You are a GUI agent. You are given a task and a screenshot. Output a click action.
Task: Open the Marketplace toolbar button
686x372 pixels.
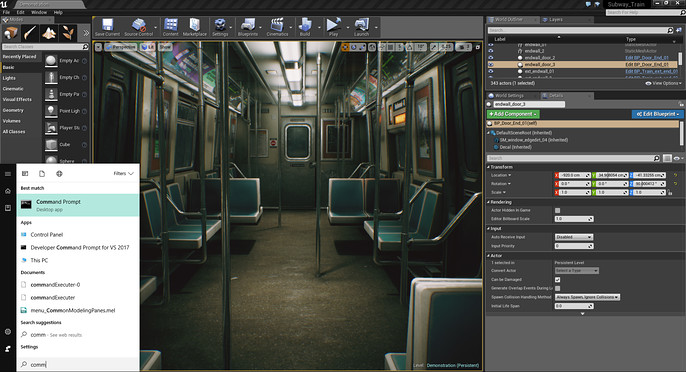(x=194, y=27)
